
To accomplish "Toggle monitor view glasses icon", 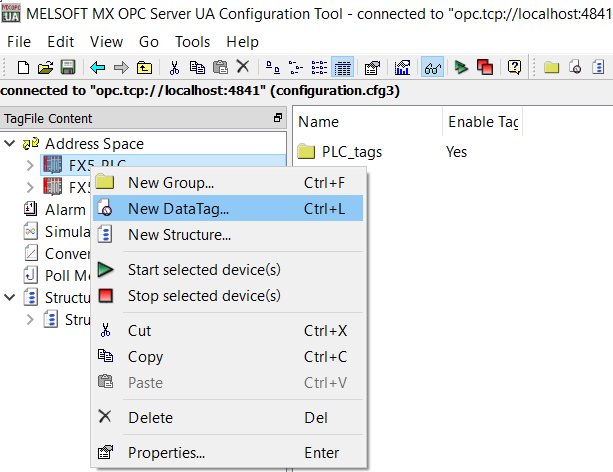I will click(x=432, y=68).
